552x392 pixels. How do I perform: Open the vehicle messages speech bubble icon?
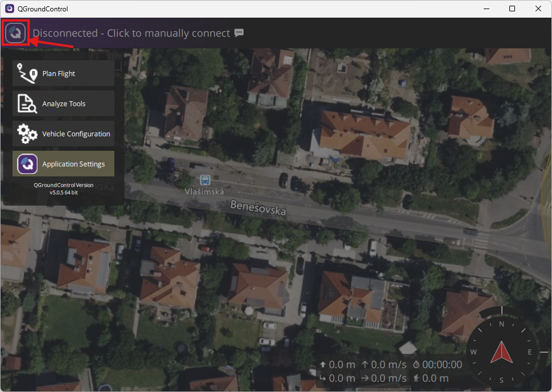pos(239,33)
